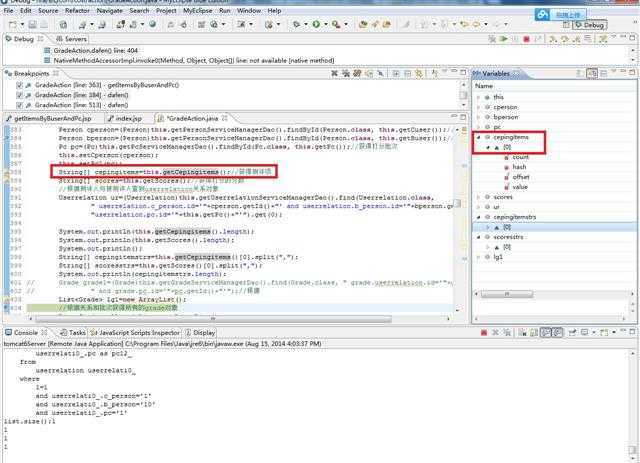The height and width of the screenshot is (463, 640).
Task: Switch to the Tasks tab
Action: pos(73,333)
